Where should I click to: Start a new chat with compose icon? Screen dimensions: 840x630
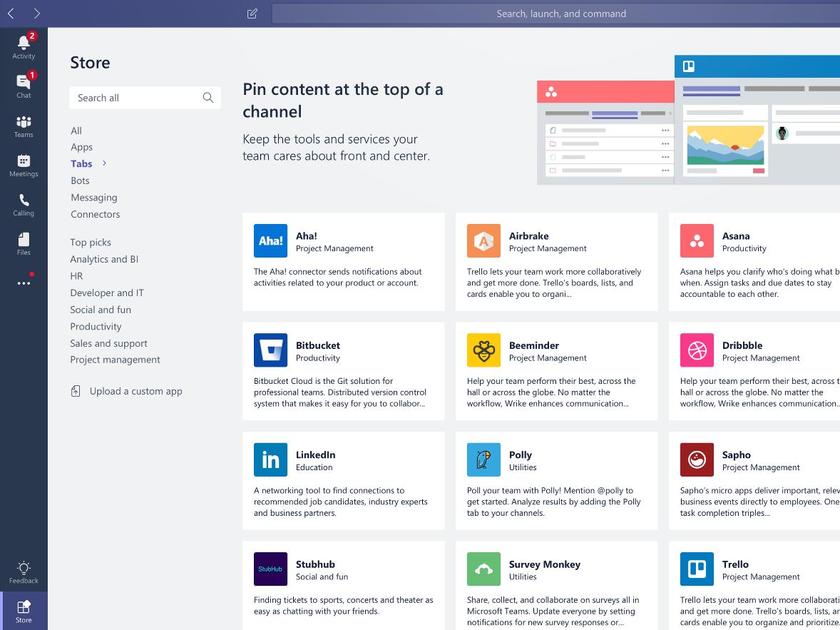pos(252,14)
